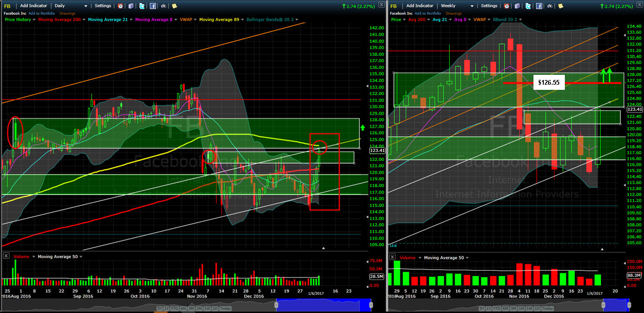The width and height of the screenshot is (644, 313).
Task: Click the alarm clock alert icon in Daily chart
Action: point(120,6)
